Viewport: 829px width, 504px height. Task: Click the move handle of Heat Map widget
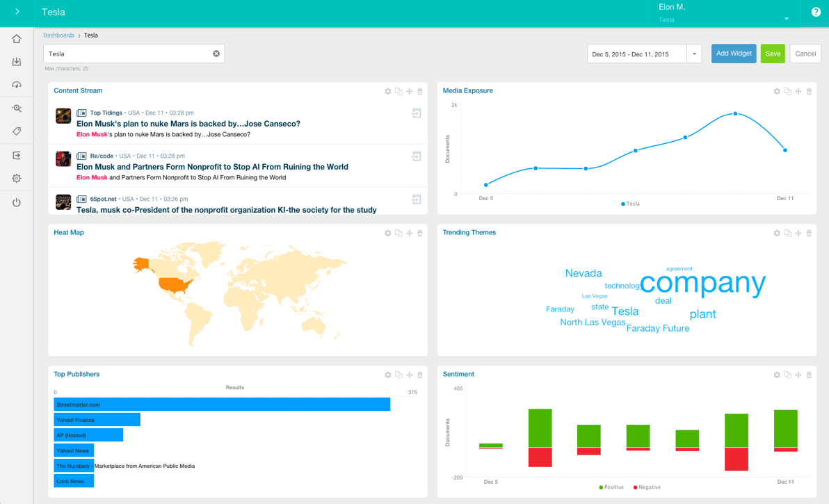[x=409, y=233]
